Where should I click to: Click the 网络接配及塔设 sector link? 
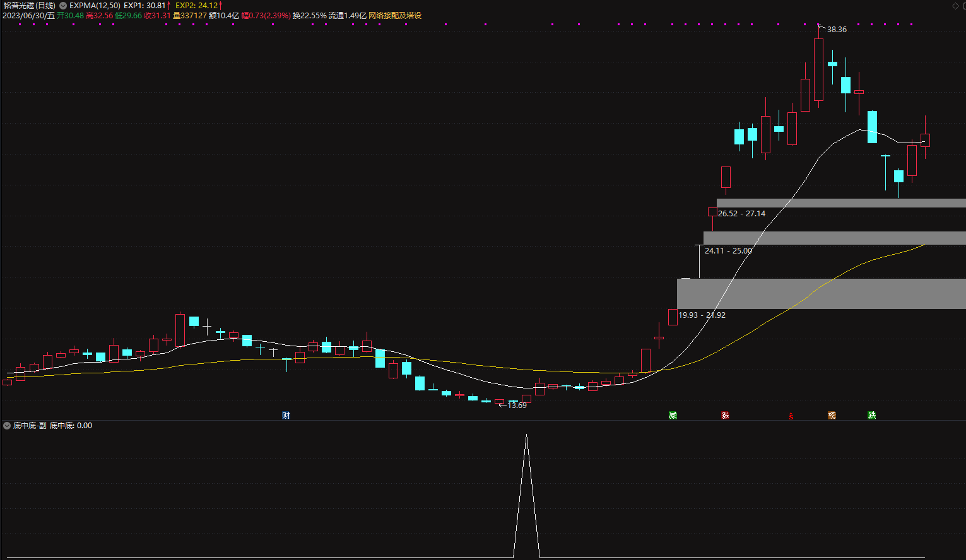395,15
